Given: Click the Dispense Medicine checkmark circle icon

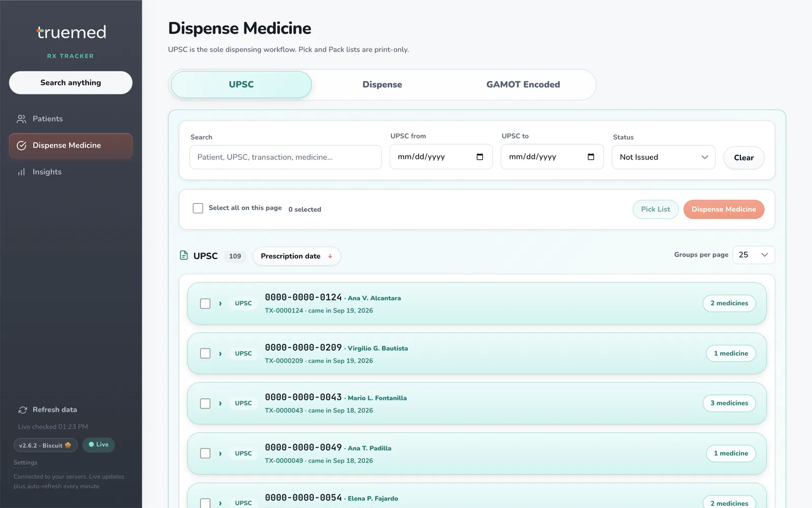Looking at the screenshot, I should click(x=21, y=145).
